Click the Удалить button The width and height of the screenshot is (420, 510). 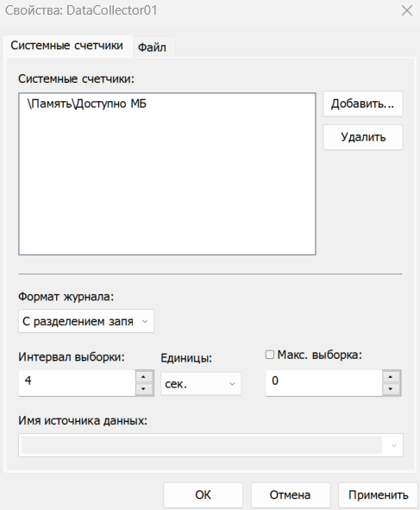click(363, 137)
